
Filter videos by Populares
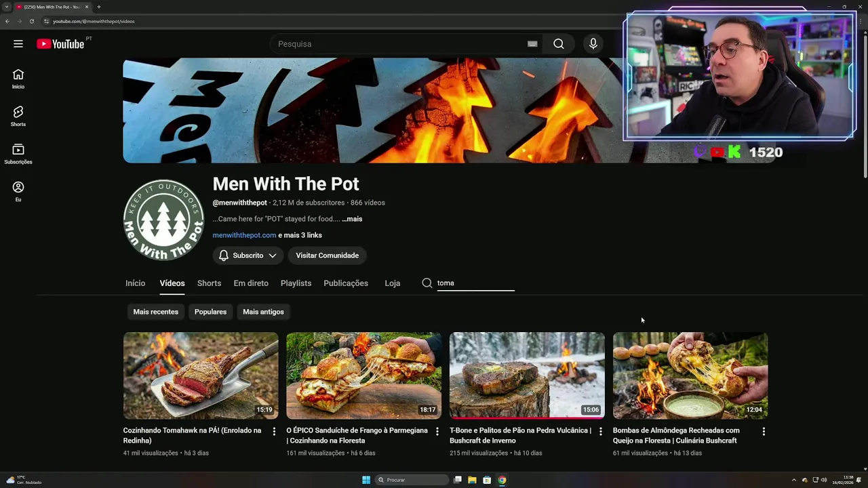[210, 312]
